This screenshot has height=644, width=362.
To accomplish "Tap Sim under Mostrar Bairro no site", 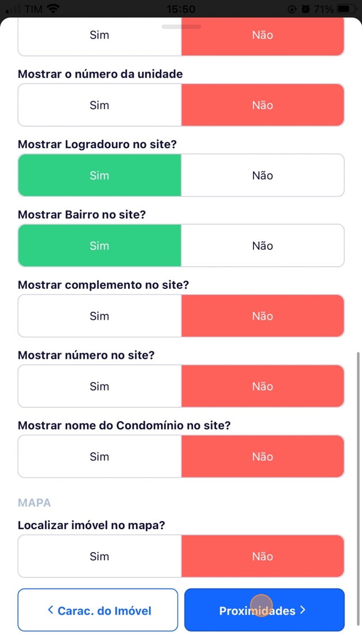I will [99, 246].
